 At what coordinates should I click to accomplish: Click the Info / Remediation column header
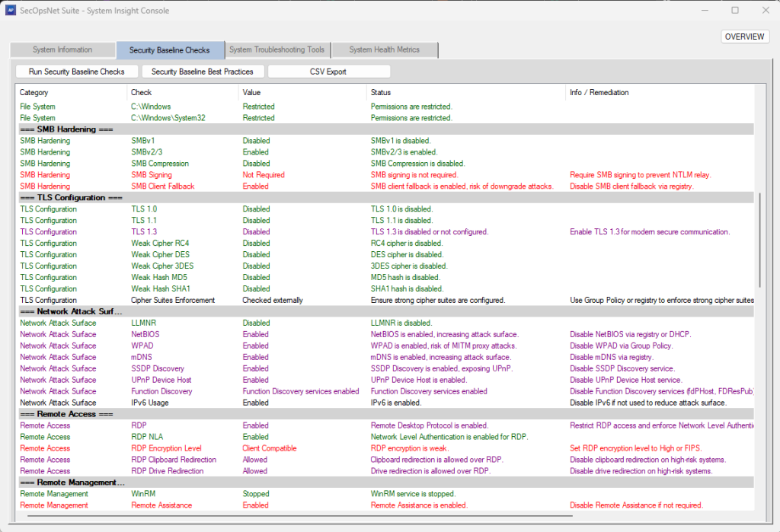(599, 93)
